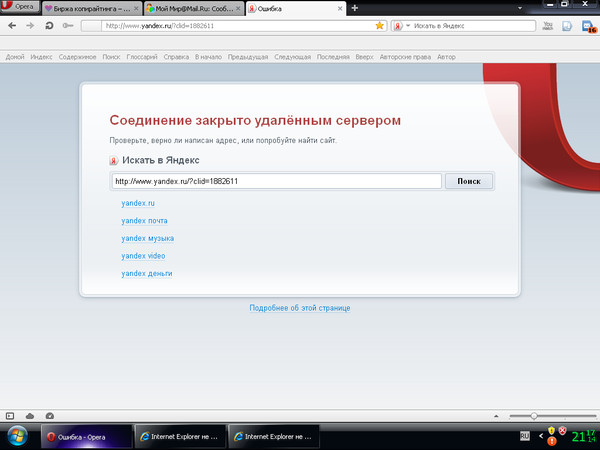Click Предыдущая in the navigation bar

point(248,57)
